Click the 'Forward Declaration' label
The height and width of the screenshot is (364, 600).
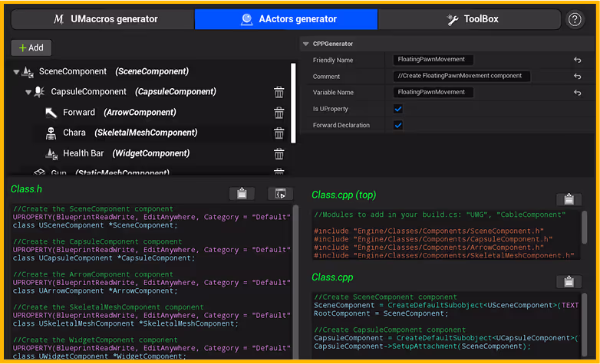pyautogui.click(x=341, y=125)
